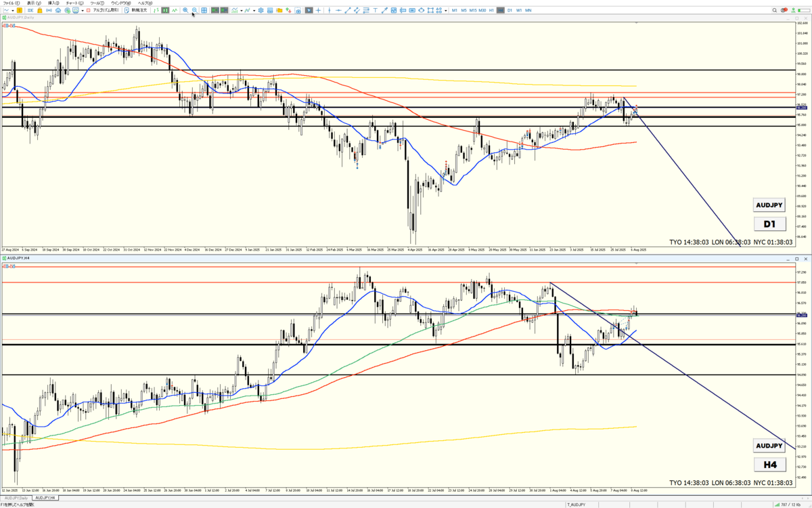Click the zoom out magnifier
812x508 pixels.
click(194, 11)
